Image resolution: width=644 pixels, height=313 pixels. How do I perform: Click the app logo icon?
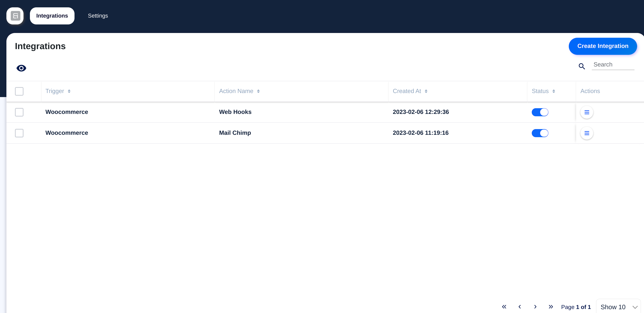tap(15, 16)
